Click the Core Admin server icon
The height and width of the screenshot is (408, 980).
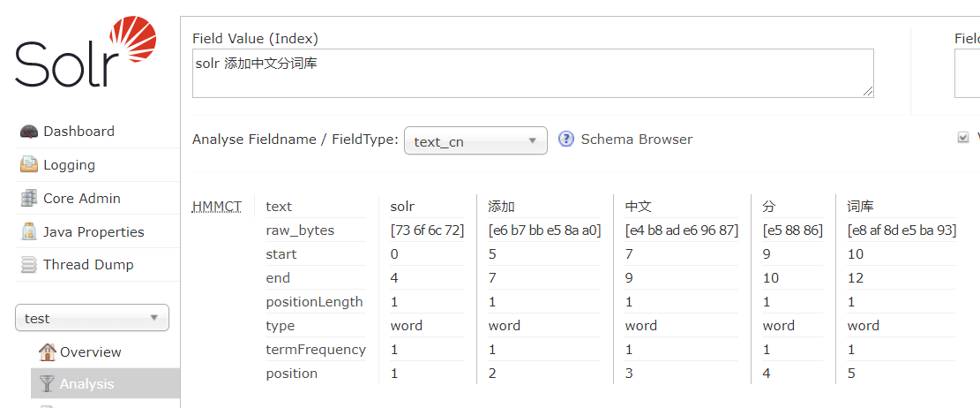coord(29,199)
